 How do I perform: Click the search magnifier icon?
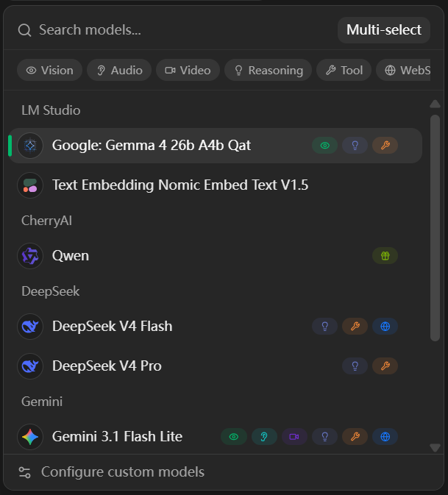click(x=24, y=30)
